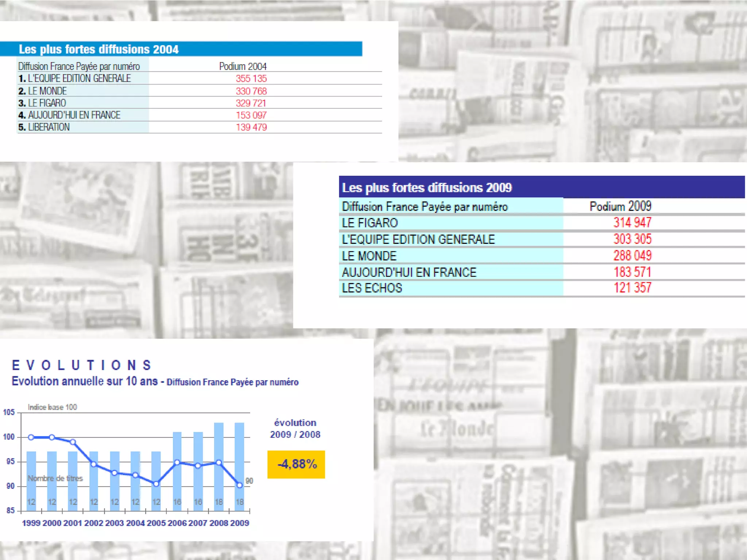Click the 2005 year label on the axis
The height and width of the screenshot is (560, 747).
pos(156,523)
